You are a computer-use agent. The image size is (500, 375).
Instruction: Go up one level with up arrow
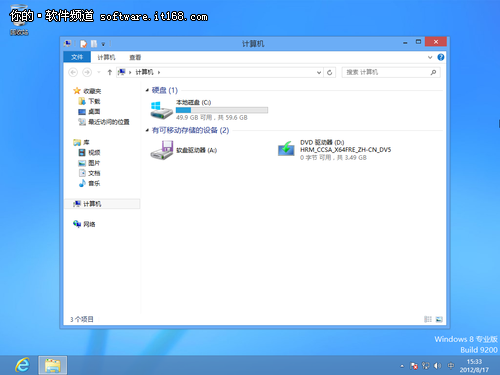tap(110, 72)
